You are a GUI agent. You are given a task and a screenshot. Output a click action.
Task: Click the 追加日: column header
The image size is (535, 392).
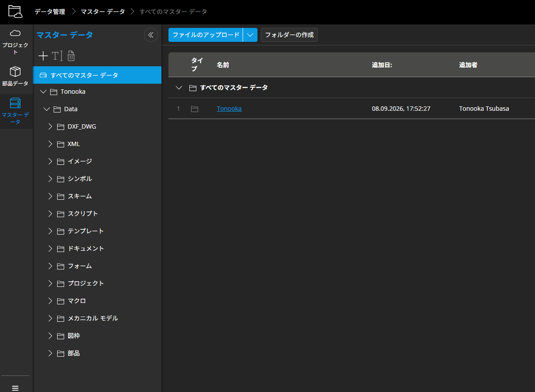coord(382,65)
